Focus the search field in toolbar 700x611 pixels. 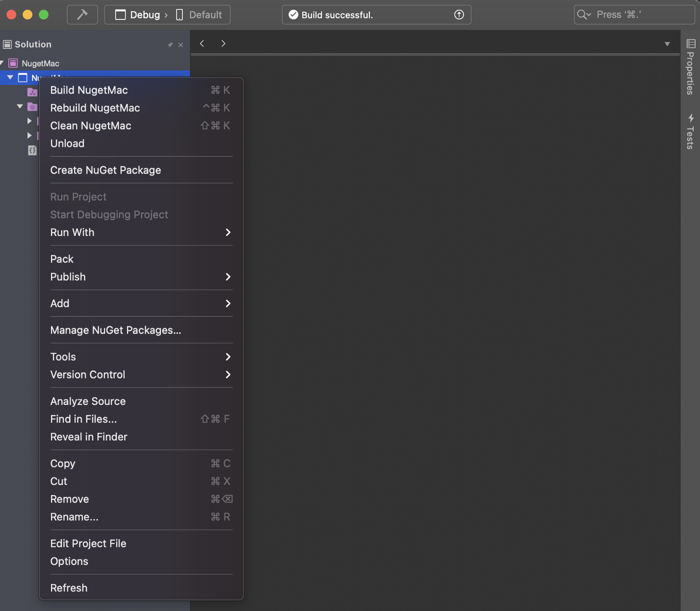[634, 14]
